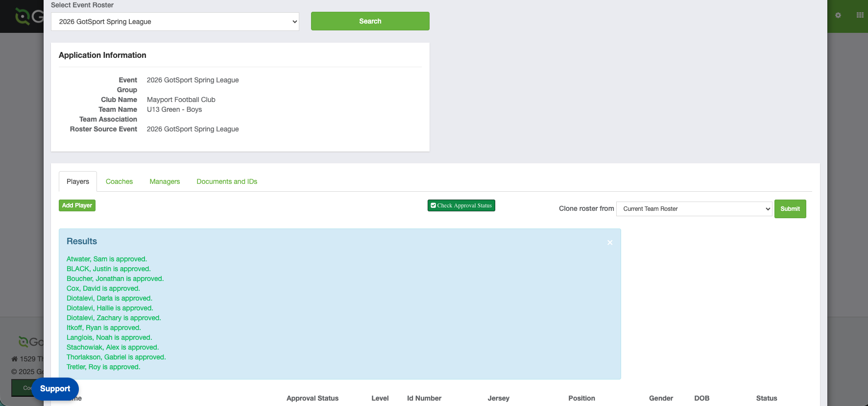Image resolution: width=868 pixels, height=406 pixels.
Task: Open the Documents and IDs tab
Action: (x=227, y=181)
